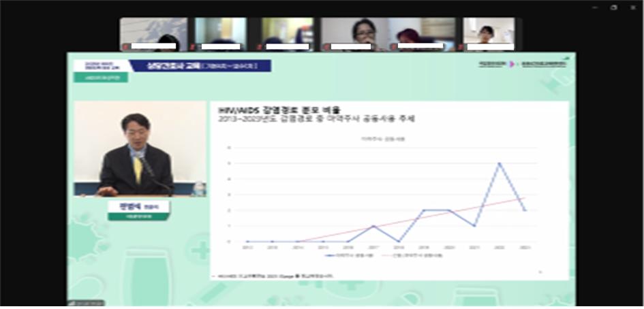Click the dark blue header banner on slide
This screenshot has height=309, width=644.
click(200, 65)
